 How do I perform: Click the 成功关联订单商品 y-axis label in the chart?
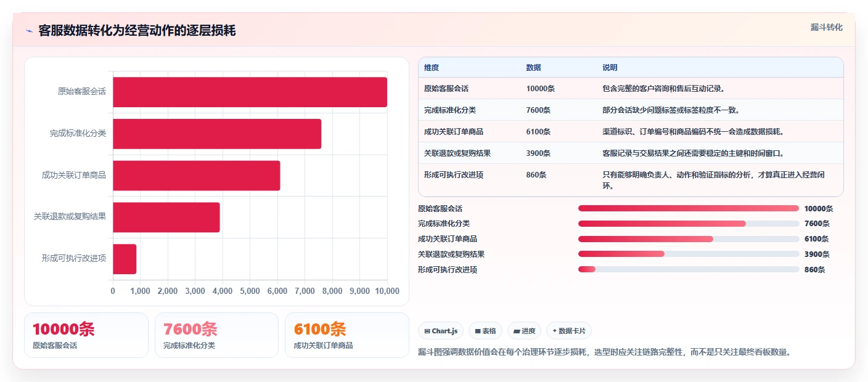click(74, 176)
